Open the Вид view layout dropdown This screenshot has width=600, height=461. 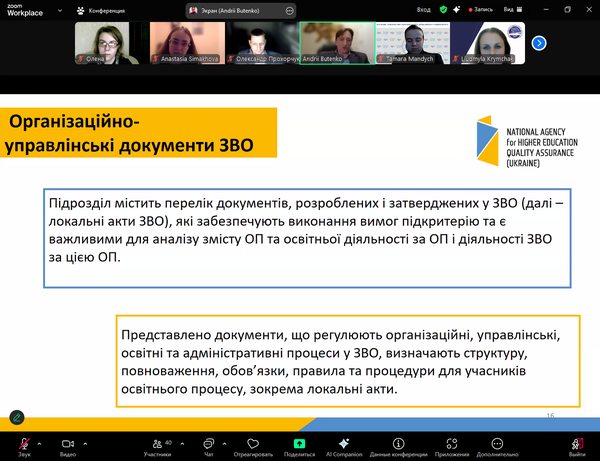click(x=512, y=9)
